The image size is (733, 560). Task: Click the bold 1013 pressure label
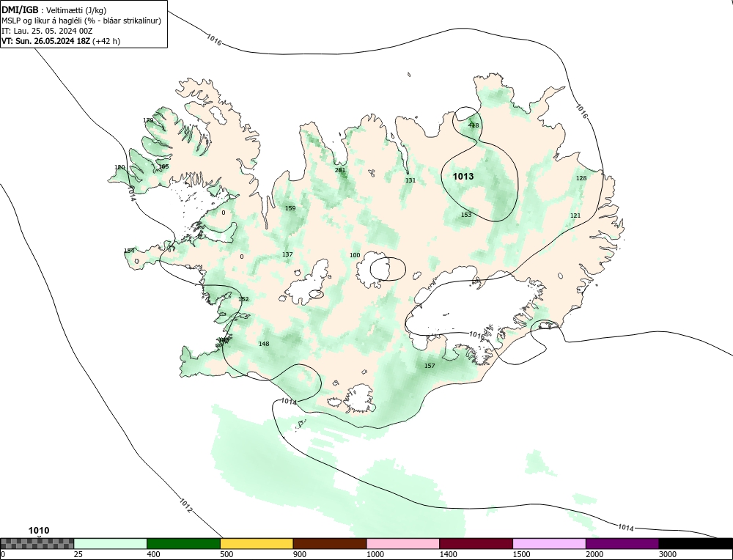coord(463,176)
